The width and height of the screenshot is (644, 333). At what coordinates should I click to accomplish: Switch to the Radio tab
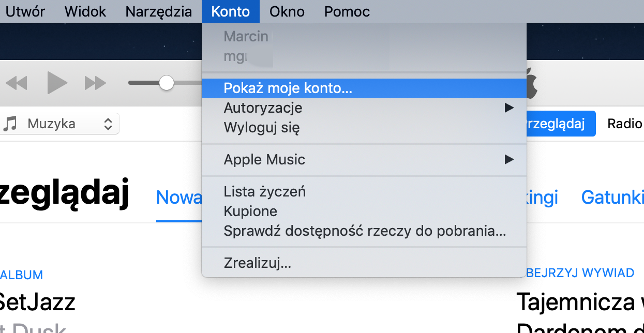coord(624,124)
